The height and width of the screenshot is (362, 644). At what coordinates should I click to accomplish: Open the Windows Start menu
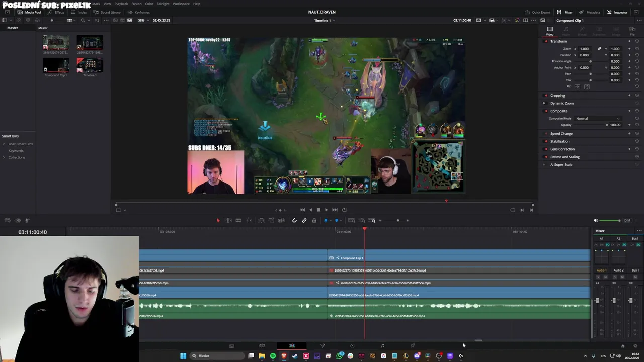pos(183,356)
